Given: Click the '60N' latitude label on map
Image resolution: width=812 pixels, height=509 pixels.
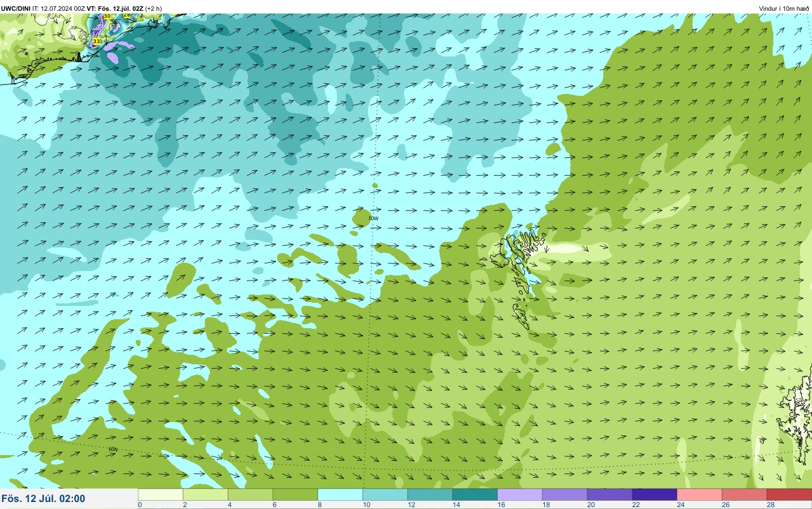Looking at the screenshot, I should 113,449.
